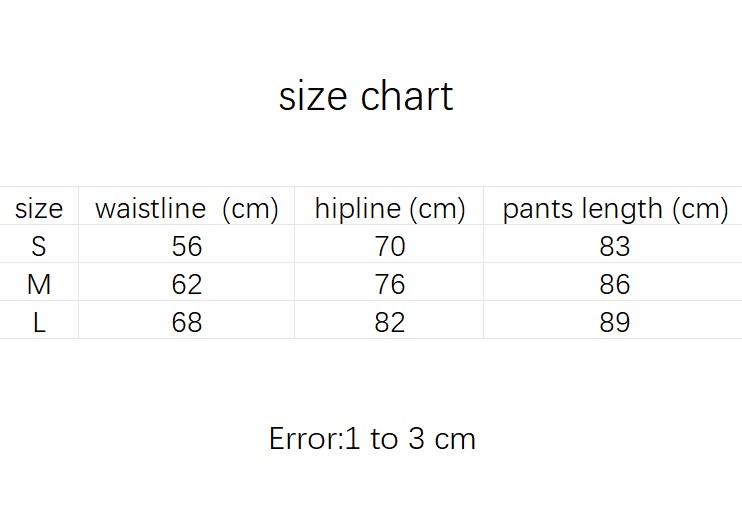Select the 'hipline (cm)' header cell

389,206
